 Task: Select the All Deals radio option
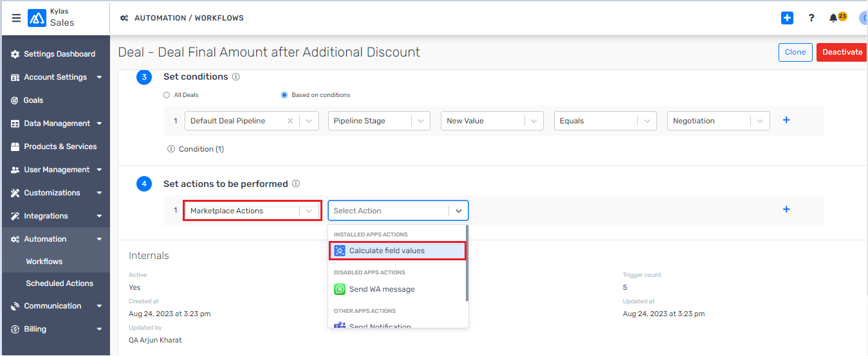click(167, 95)
